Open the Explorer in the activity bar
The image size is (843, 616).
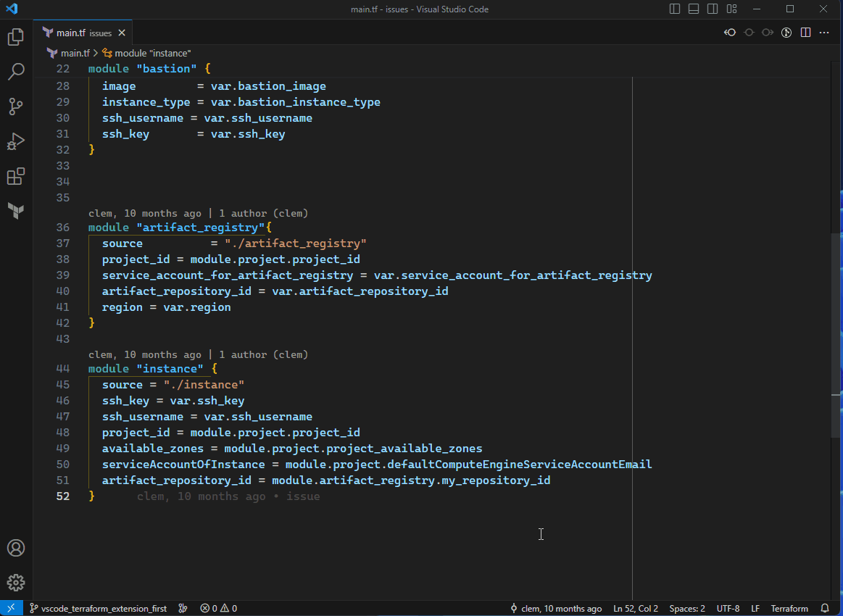tap(16, 36)
